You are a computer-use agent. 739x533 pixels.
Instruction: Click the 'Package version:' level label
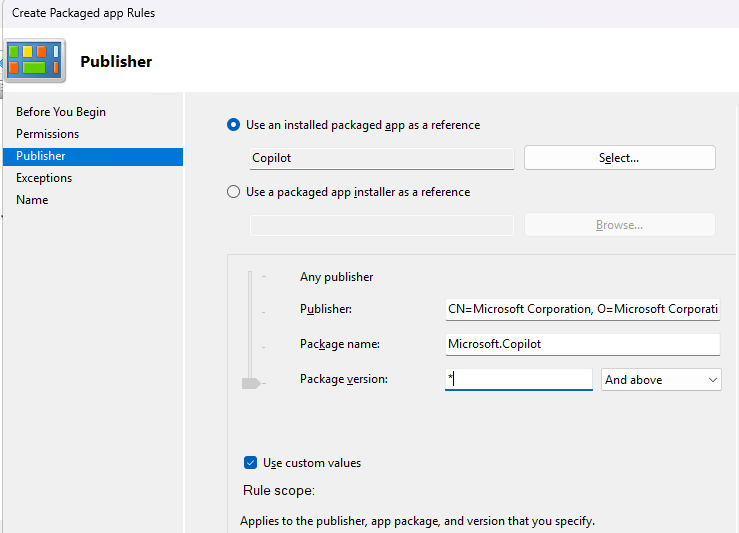point(344,379)
